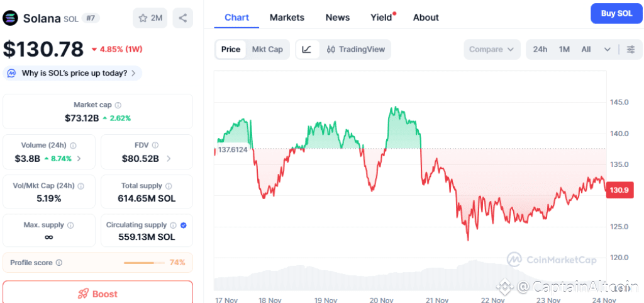Click the Market cap info icon
Viewport: 644px width, 303px height.
point(118,105)
